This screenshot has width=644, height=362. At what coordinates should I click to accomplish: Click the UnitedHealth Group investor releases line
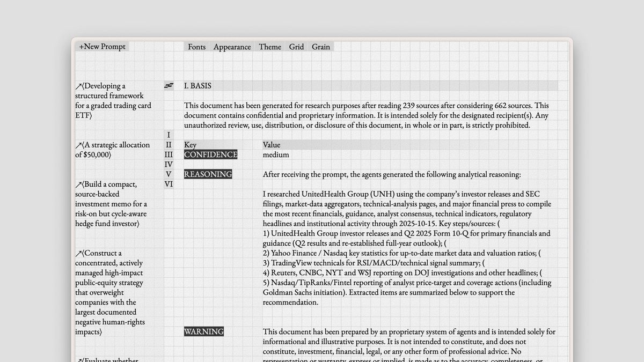(407, 238)
